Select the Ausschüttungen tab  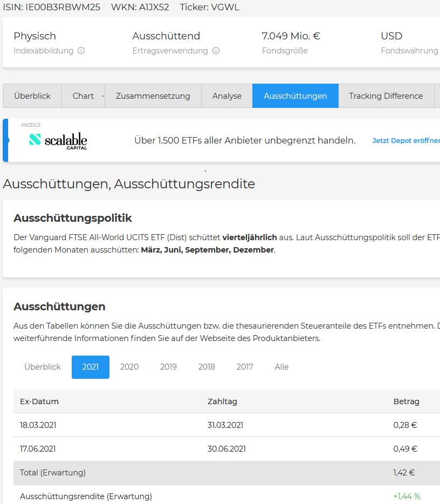pyautogui.click(x=295, y=96)
